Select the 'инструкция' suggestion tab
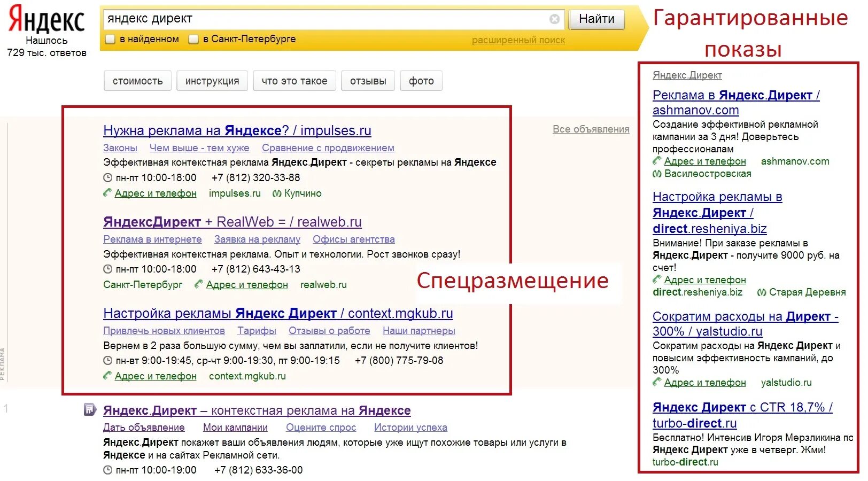The image size is (868, 481). tap(212, 81)
